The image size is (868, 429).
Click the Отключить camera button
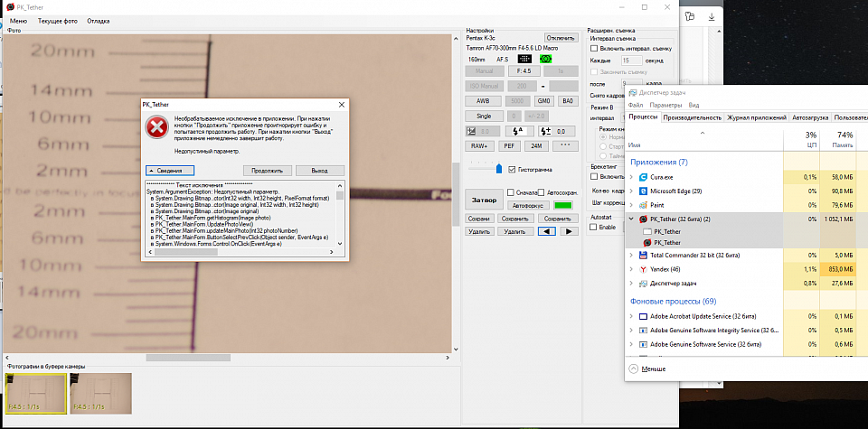tap(561, 38)
